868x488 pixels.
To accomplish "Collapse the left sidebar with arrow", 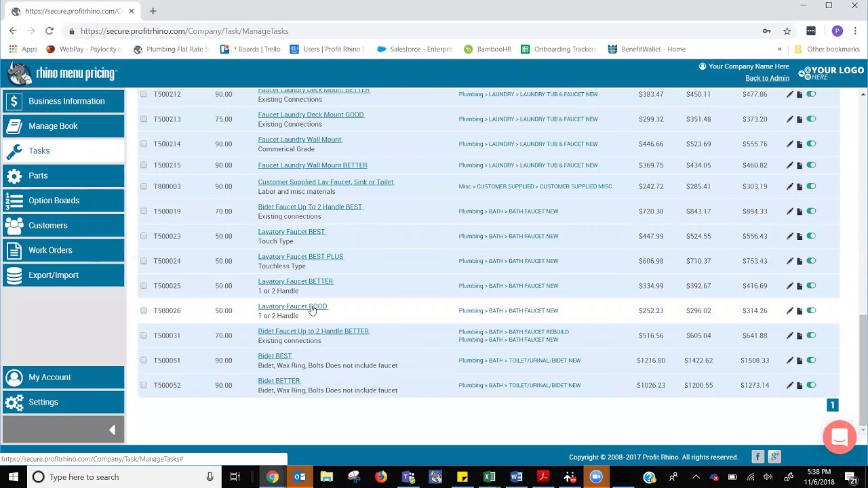I will point(112,430).
